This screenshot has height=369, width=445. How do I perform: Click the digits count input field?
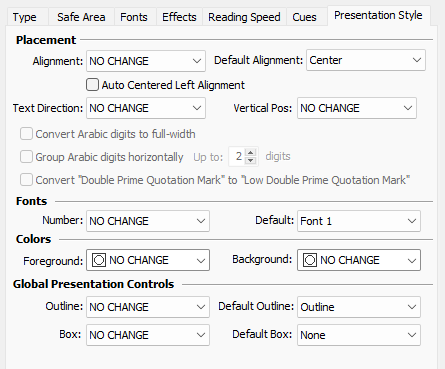click(238, 156)
